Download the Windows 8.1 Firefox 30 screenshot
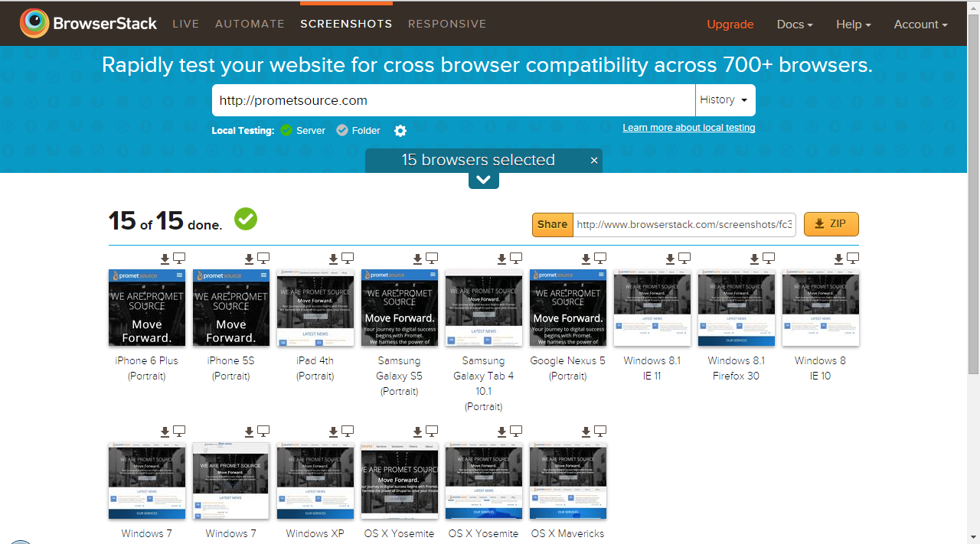 (x=754, y=259)
